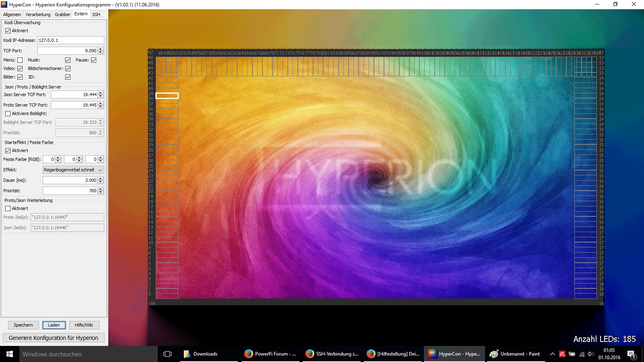Viewport: 644px width, 362px height.
Task: Click Generiere Konfiguration für Hyperion
Action: point(54,338)
